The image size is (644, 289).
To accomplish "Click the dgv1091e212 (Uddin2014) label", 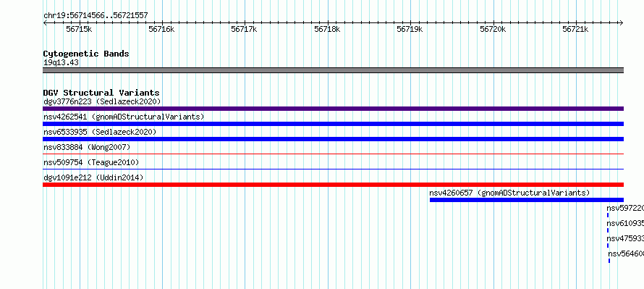I will 93,177.
